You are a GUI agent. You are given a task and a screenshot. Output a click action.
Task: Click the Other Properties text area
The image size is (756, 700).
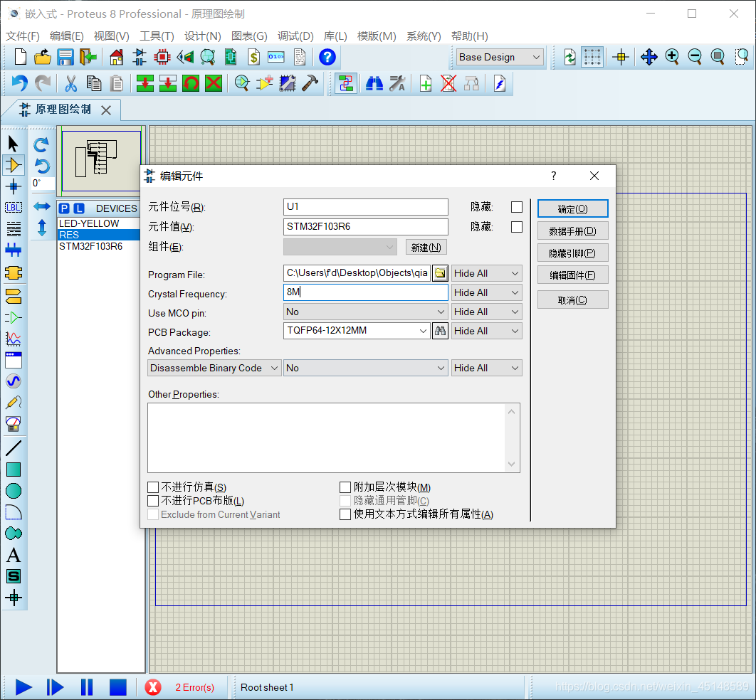pos(334,438)
